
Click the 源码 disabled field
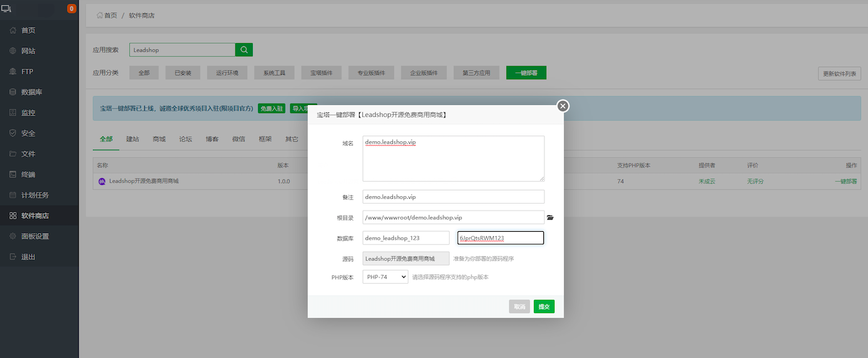pos(406,259)
